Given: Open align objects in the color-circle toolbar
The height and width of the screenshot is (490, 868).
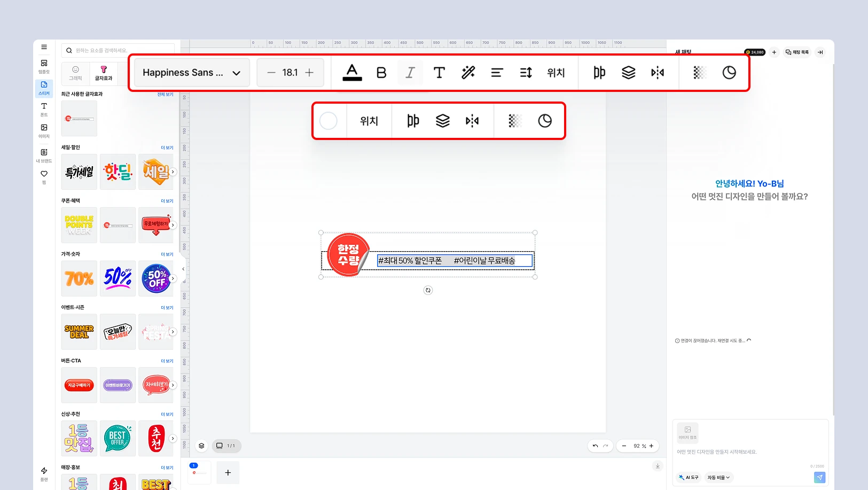Looking at the screenshot, I should (413, 121).
